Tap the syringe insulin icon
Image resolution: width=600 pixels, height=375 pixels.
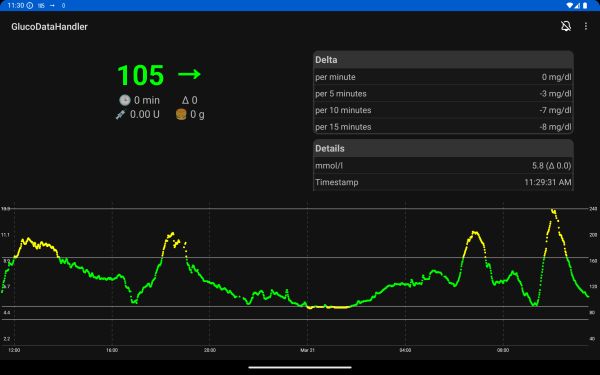(x=121, y=114)
